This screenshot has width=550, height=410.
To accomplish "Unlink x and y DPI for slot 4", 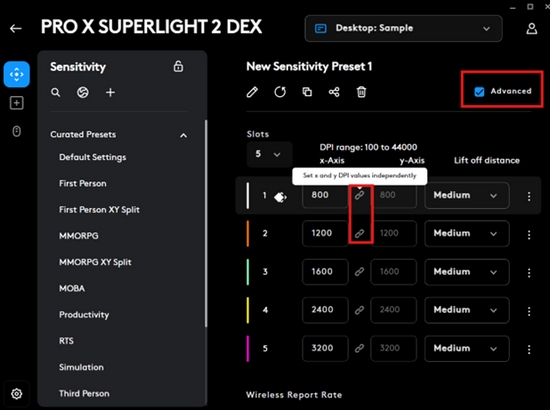I will pyautogui.click(x=359, y=310).
